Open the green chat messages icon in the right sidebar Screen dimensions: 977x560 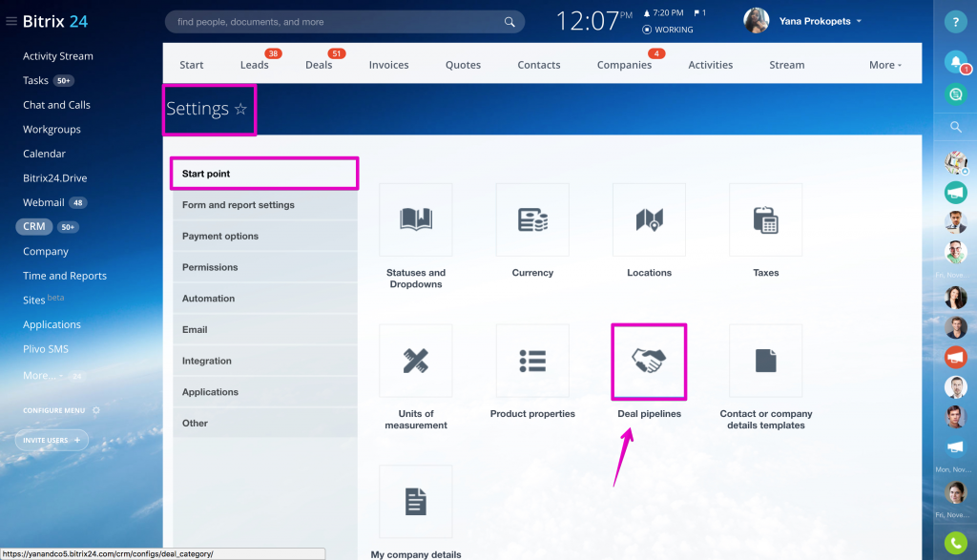955,94
